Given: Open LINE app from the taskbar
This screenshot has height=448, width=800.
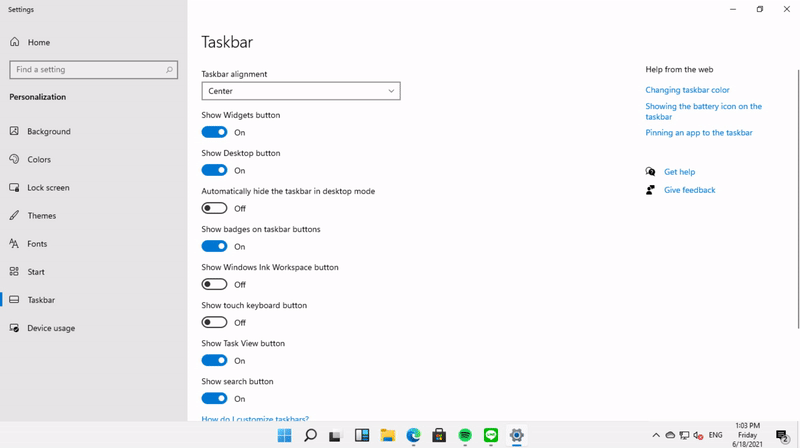Looking at the screenshot, I should tap(491, 435).
